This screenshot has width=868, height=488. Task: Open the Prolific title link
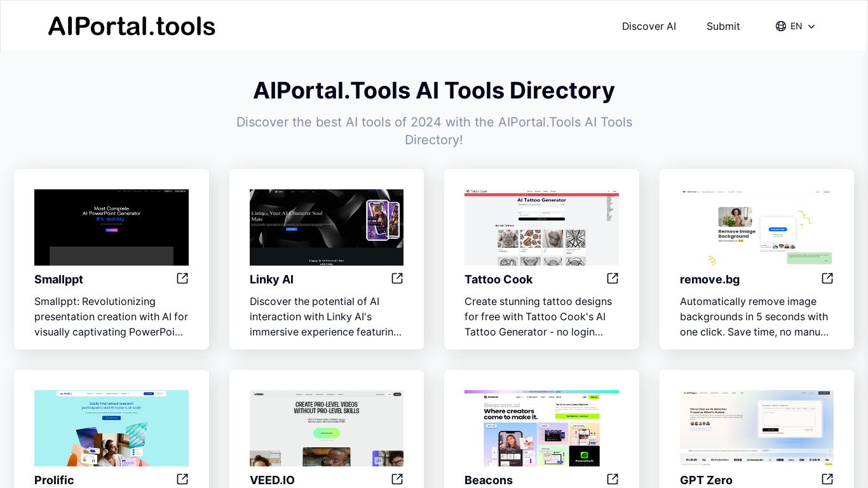click(54, 480)
